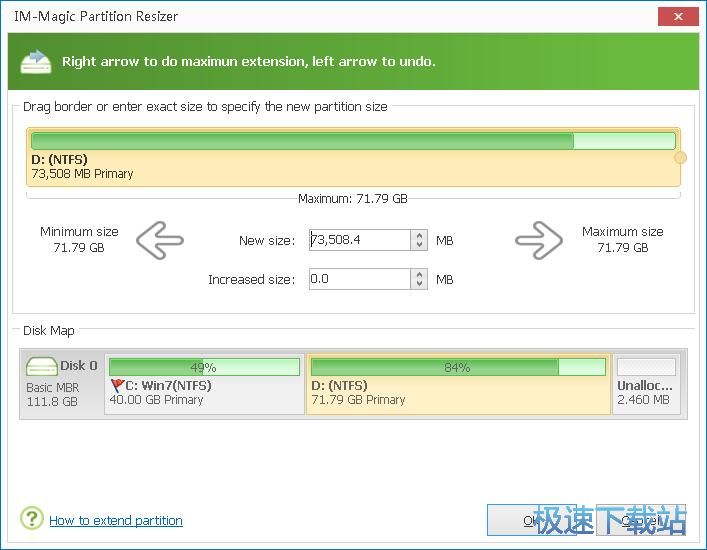Click the left arrow to undo extension
The width and height of the screenshot is (707, 550).
click(160, 240)
